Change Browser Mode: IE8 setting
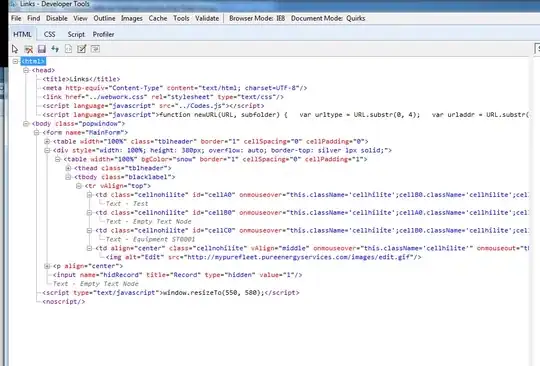Viewport: 540px width, 366px height. pyautogui.click(x=257, y=19)
